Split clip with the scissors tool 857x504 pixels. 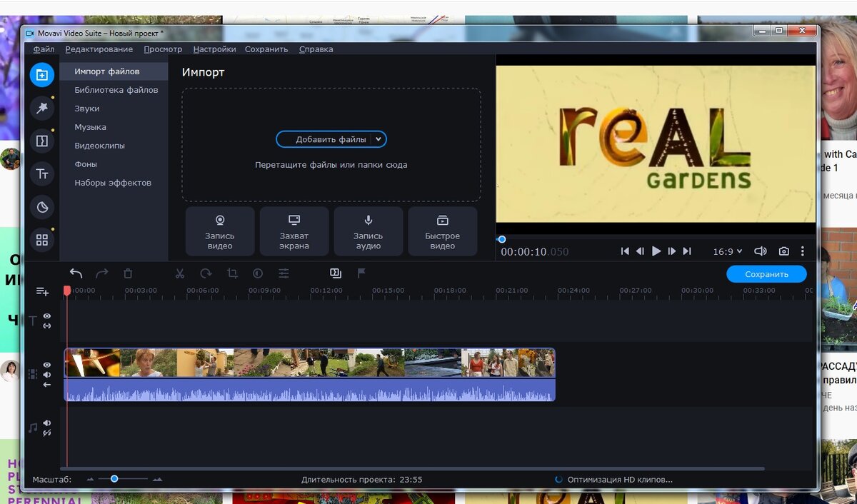180,273
